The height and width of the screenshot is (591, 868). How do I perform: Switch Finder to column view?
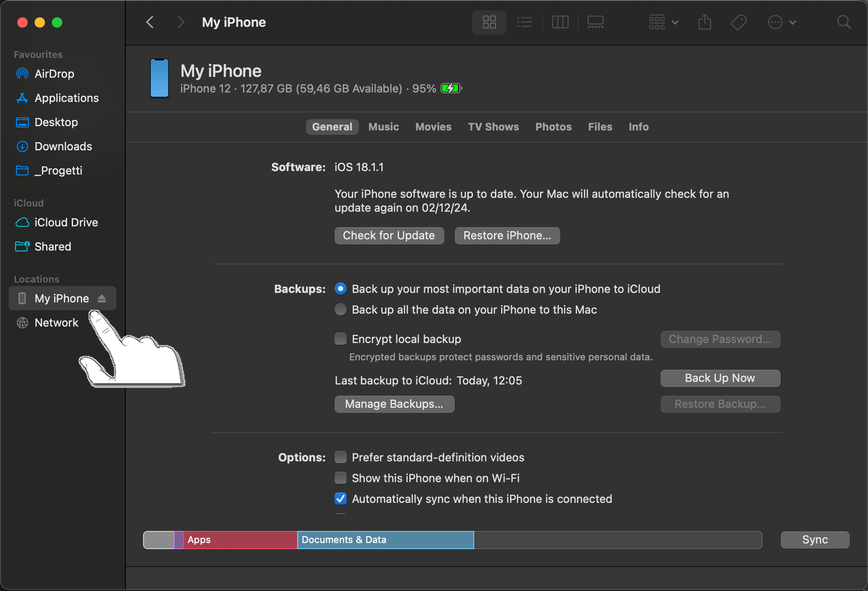pyautogui.click(x=560, y=22)
